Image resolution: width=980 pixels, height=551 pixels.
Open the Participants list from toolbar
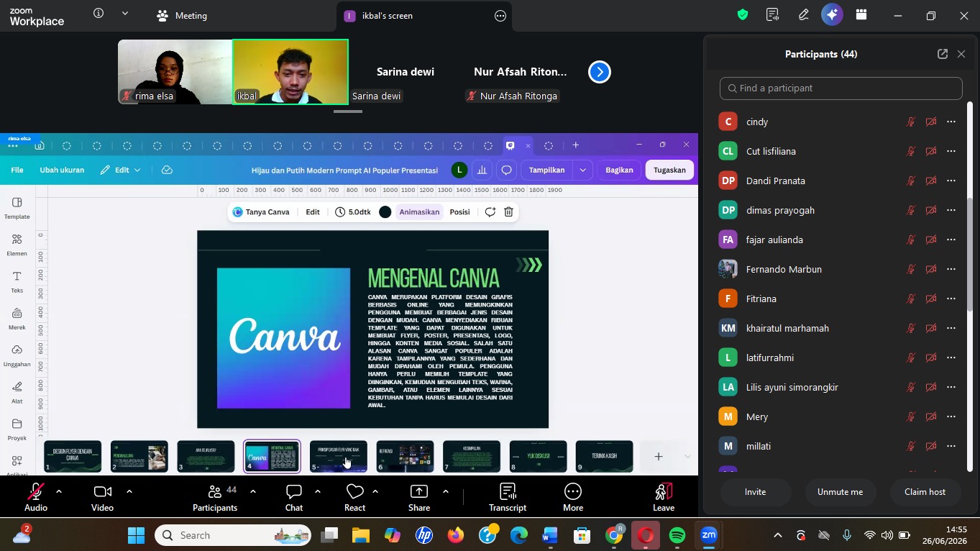pos(215,498)
